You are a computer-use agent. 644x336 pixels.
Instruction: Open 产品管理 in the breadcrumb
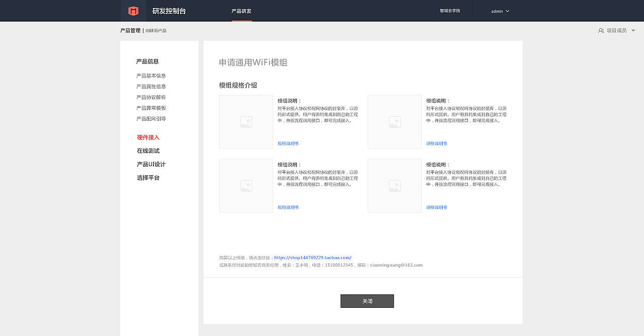tap(130, 30)
